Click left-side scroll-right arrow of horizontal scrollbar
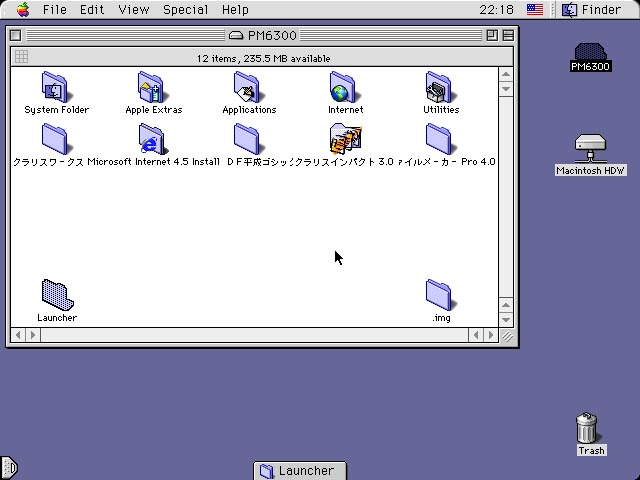640x480 pixels. [33, 336]
